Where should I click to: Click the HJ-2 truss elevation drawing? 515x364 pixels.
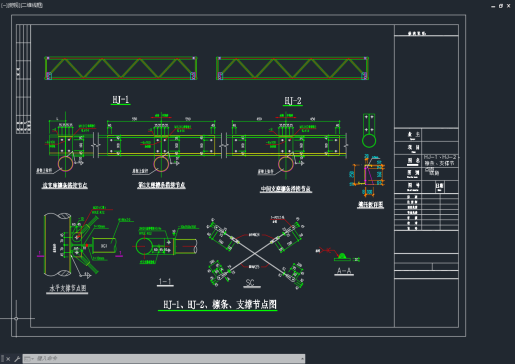point(292,68)
